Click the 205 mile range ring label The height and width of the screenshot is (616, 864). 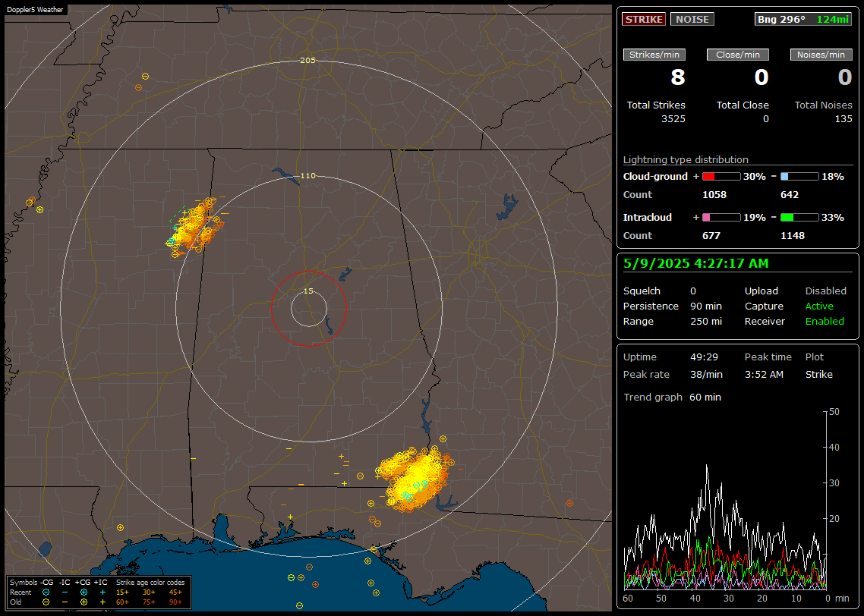[x=307, y=61]
